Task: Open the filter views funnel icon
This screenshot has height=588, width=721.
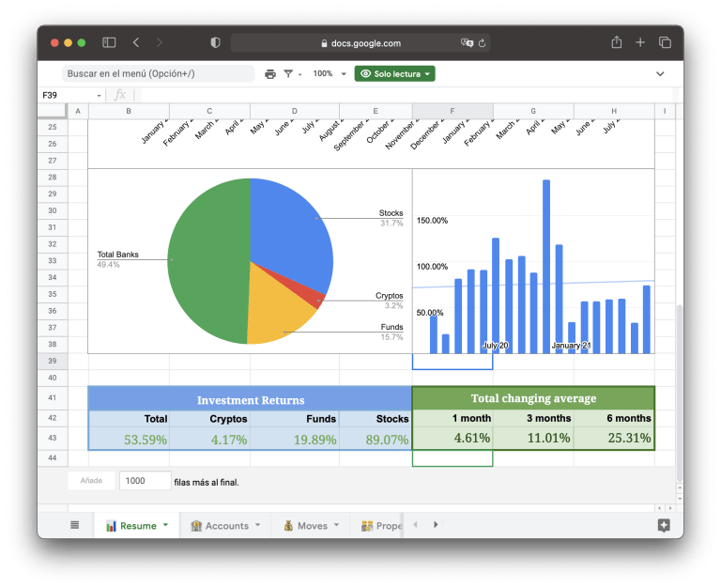Action: (x=288, y=73)
